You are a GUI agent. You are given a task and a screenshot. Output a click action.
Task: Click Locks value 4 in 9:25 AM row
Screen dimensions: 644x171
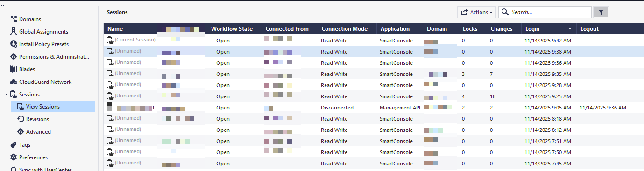463,96
